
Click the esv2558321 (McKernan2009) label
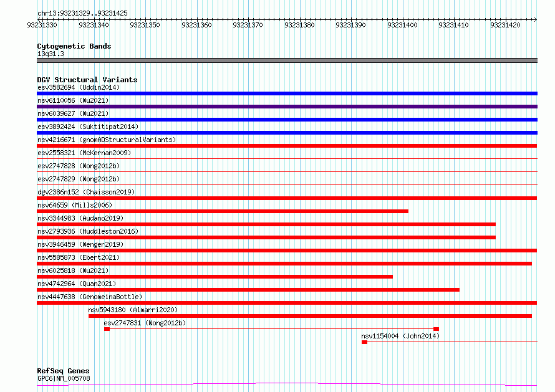tap(84, 153)
